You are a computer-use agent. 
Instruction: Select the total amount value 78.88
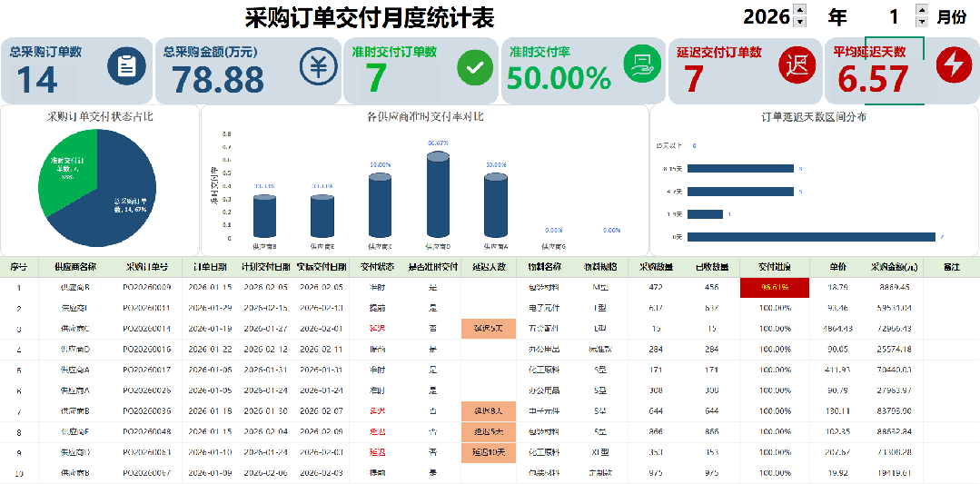[218, 79]
